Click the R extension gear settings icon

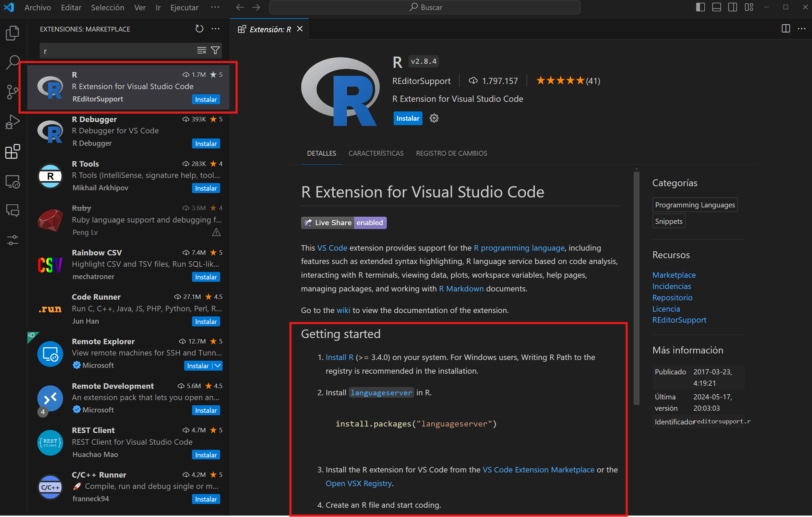434,118
